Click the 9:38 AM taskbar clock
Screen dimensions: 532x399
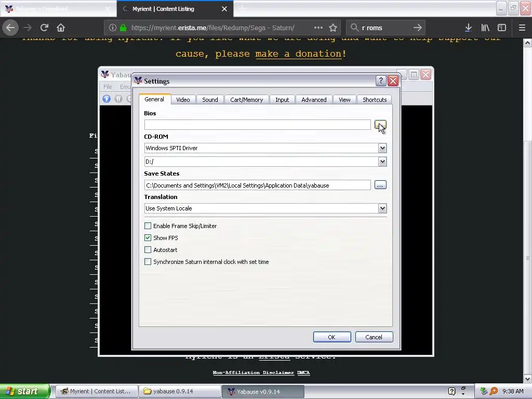tap(513, 391)
